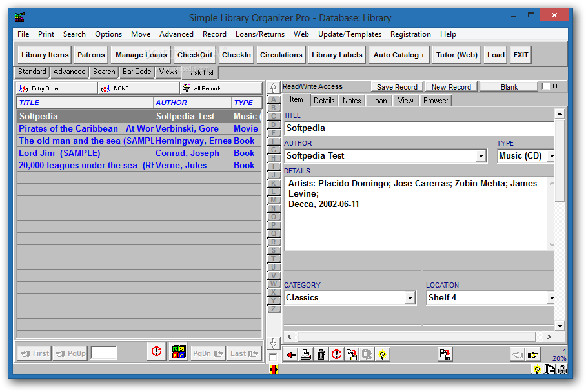The image size is (586, 392).
Task: Switch to the Notes tab
Action: coord(352,101)
